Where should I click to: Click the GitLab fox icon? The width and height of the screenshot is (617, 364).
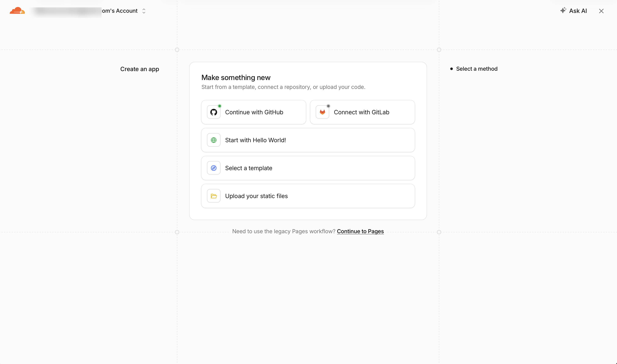click(x=322, y=112)
